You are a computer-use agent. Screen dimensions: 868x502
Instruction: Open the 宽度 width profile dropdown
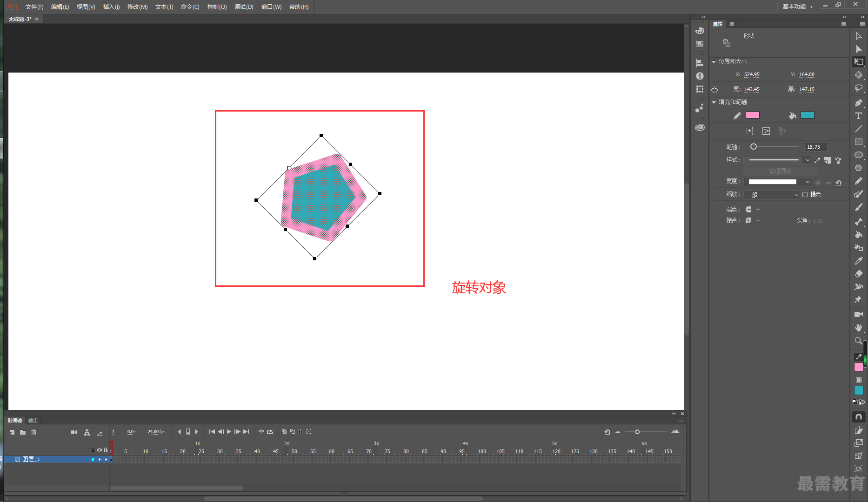778,182
